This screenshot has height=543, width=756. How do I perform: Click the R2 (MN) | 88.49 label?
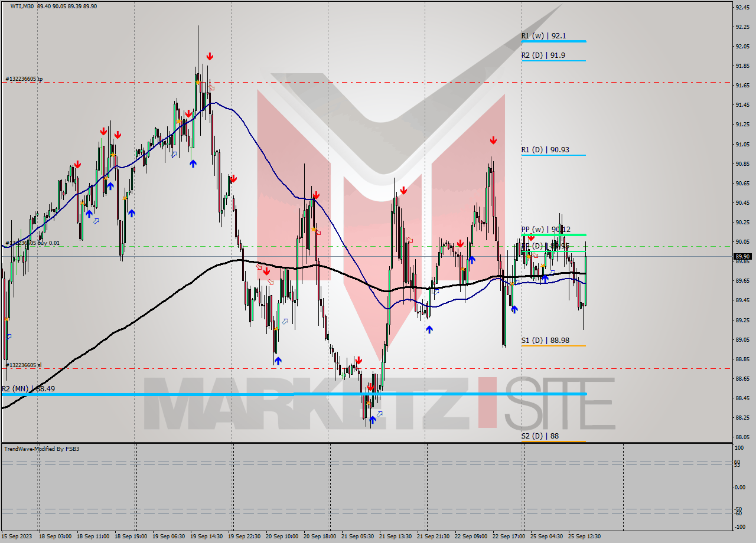tap(28, 389)
